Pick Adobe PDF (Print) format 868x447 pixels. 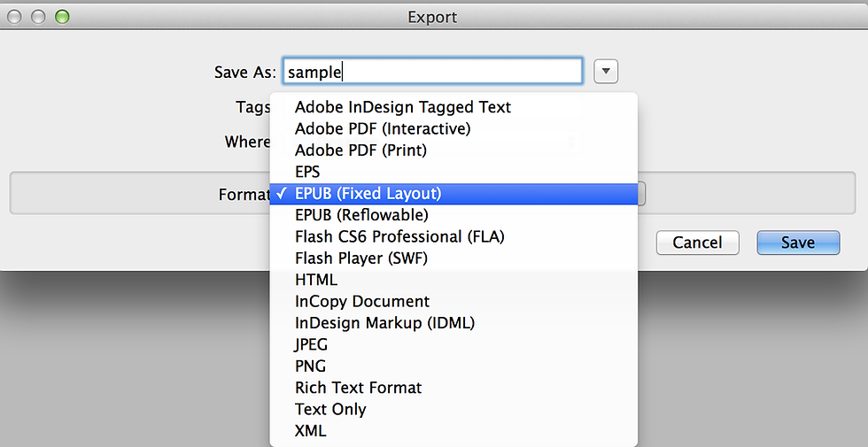click(x=453, y=150)
